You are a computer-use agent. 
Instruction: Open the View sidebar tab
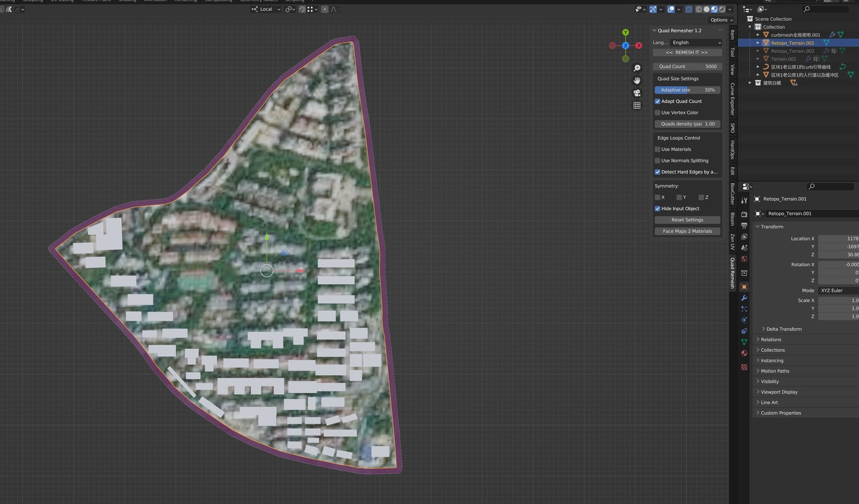coord(733,70)
